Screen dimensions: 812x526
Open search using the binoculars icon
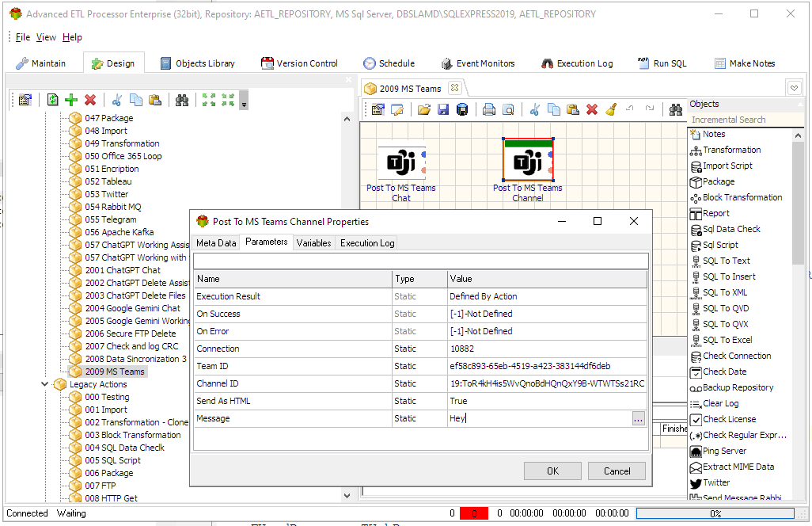tap(183, 100)
